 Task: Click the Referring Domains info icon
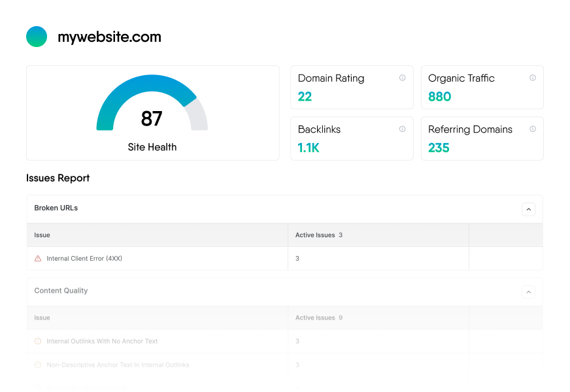coord(533,129)
